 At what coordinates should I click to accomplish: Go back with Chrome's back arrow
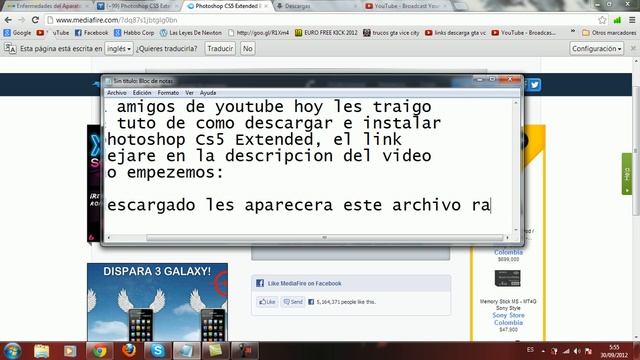[8, 20]
